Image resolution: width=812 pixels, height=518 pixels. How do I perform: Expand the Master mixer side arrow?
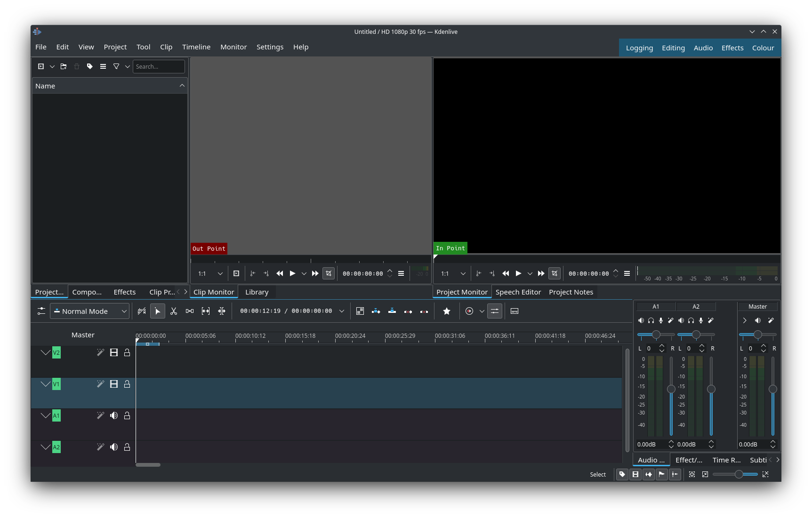(745, 320)
